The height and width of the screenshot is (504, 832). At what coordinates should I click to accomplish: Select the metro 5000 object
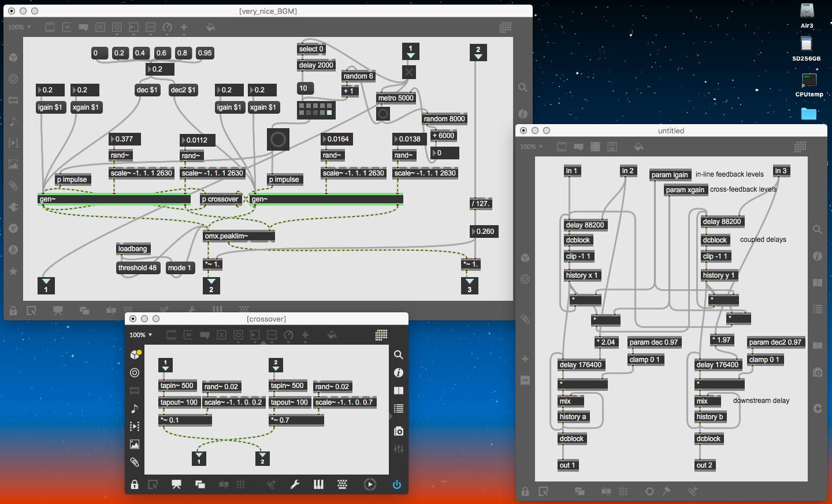[x=396, y=98]
